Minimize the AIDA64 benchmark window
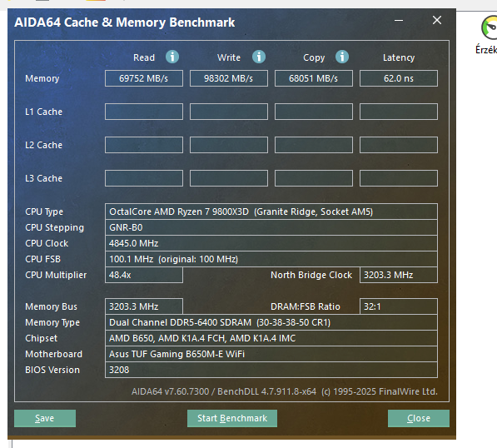 pos(399,20)
